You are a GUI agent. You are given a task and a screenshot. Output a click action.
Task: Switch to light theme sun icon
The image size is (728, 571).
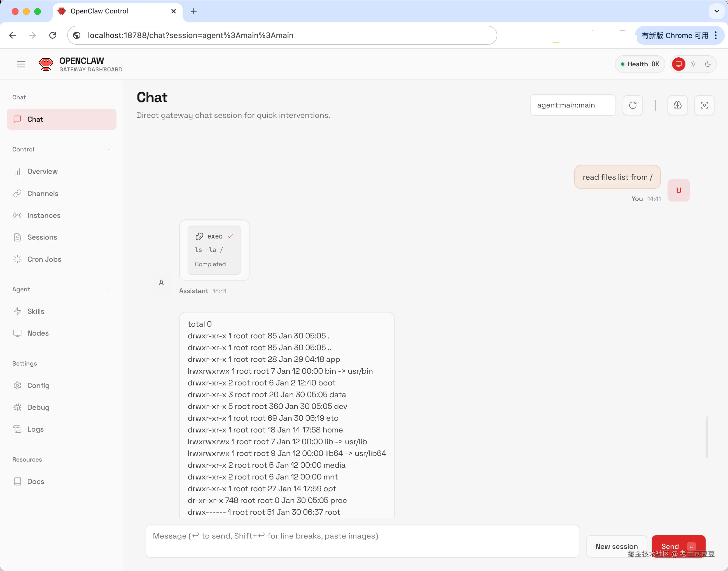coord(693,64)
